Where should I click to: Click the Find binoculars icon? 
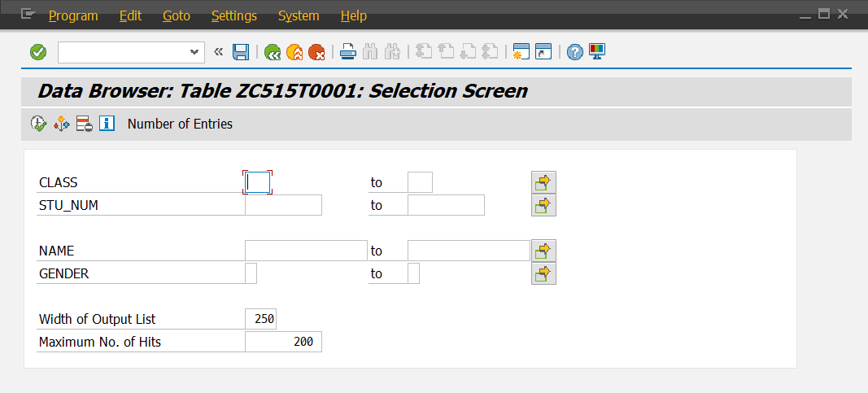click(x=370, y=52)
